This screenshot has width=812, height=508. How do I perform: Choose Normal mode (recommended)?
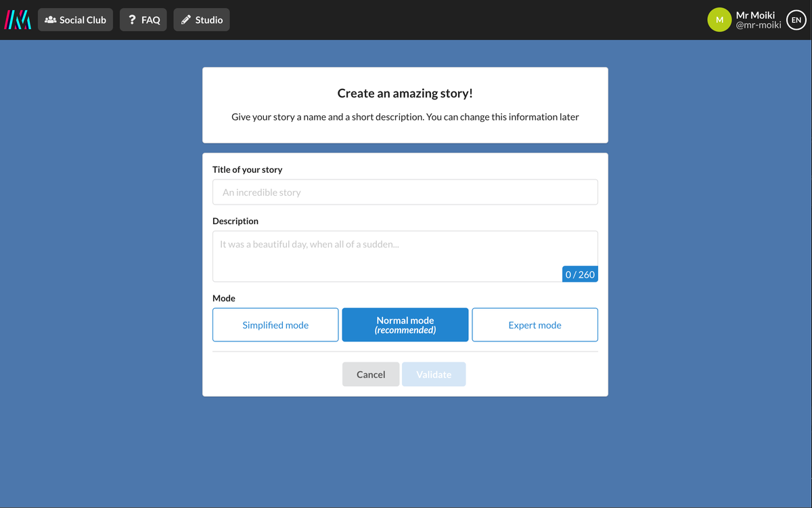click(x=405, y=325)
